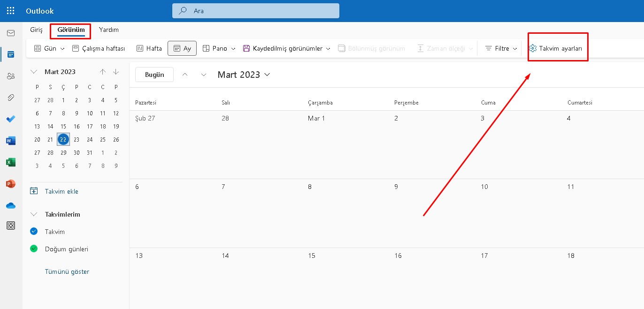Open the People app from the sidebar

(10, 76)
